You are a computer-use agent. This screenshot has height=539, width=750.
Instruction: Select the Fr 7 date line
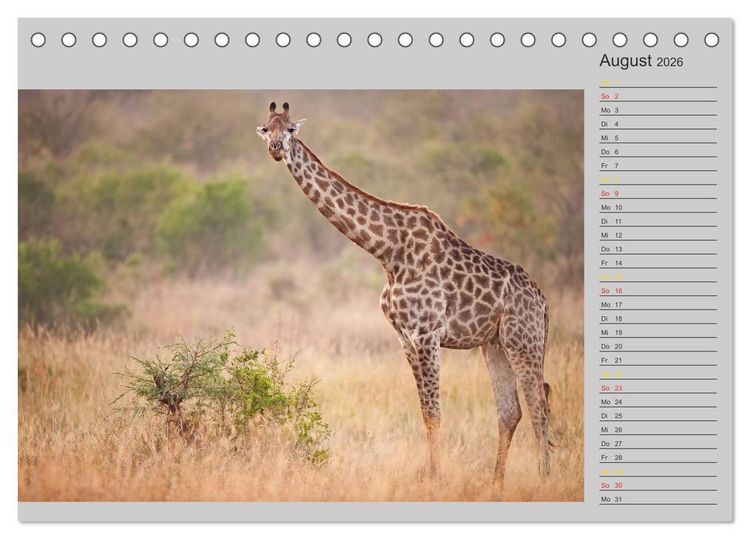(658, 165)
